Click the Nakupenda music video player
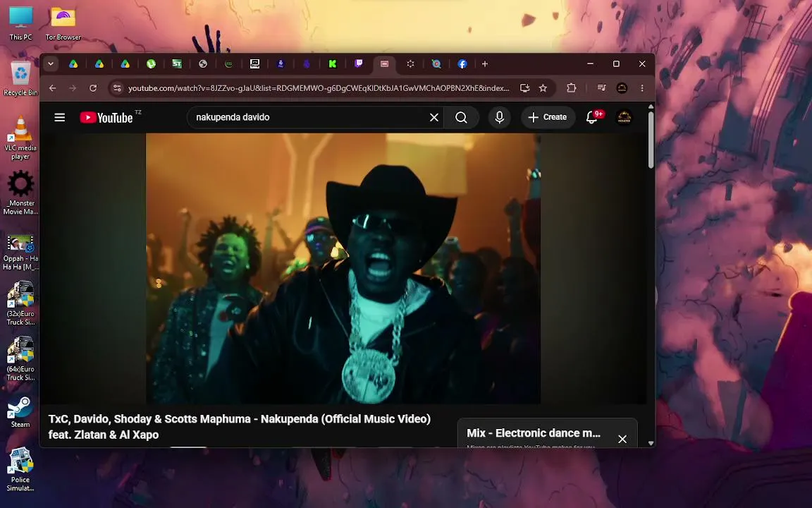812x508 pixels. pyautogui.click(x=343, y=269)
